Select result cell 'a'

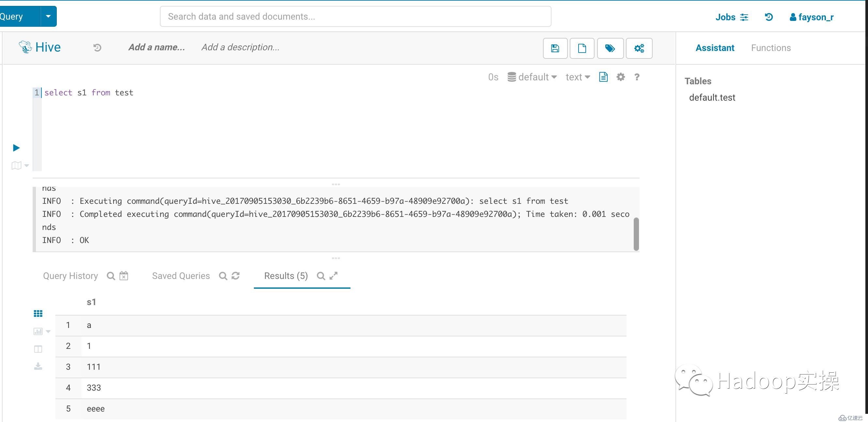pos(354,325)
